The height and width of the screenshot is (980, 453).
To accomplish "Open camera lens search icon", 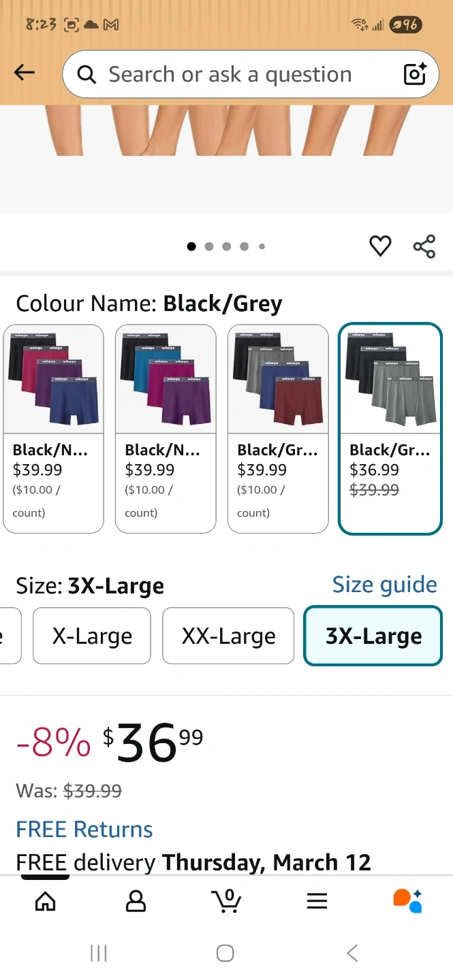I will point(414,73).
